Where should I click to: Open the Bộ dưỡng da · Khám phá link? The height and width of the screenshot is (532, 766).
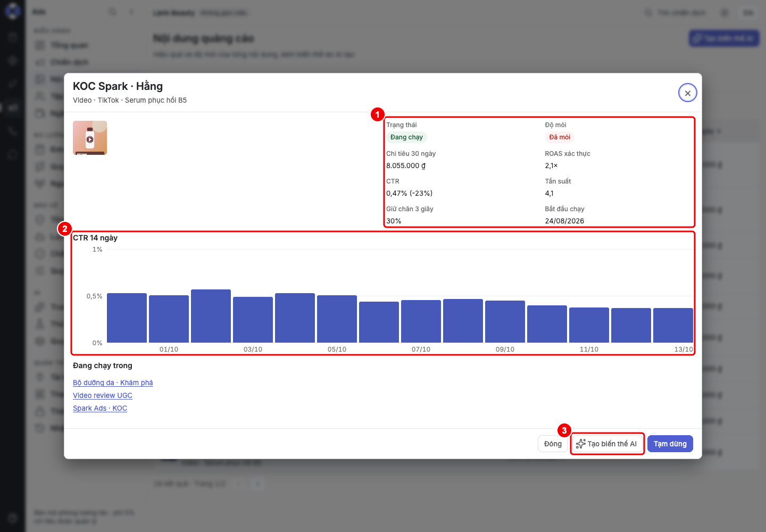[113, 383]
